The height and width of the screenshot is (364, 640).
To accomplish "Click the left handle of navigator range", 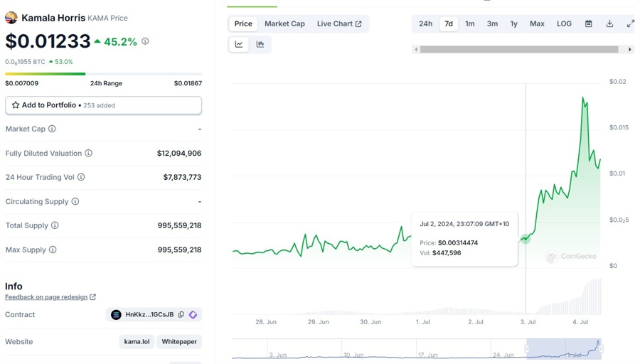I will click(x=526, y=348).
